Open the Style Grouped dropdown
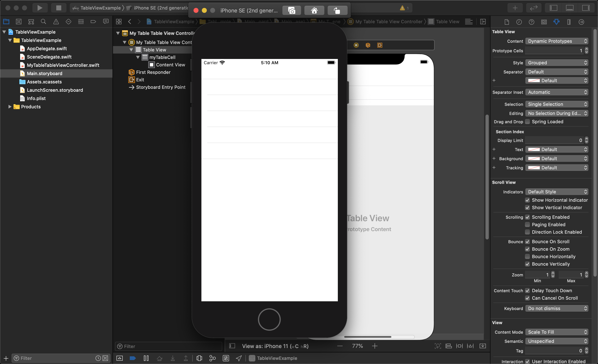Image resolution: width=598 pixels, height=364 pixels. (x=557, y=62)
